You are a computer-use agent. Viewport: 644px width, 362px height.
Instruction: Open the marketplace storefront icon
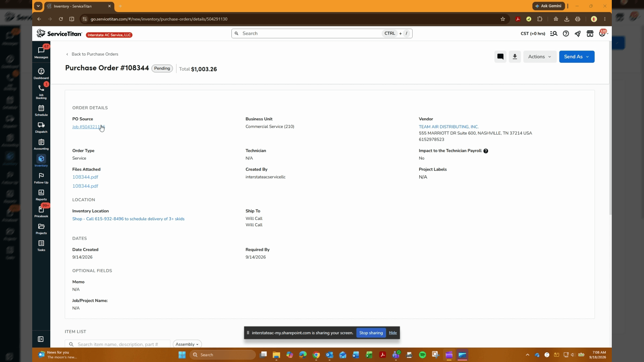coord(590,34)
